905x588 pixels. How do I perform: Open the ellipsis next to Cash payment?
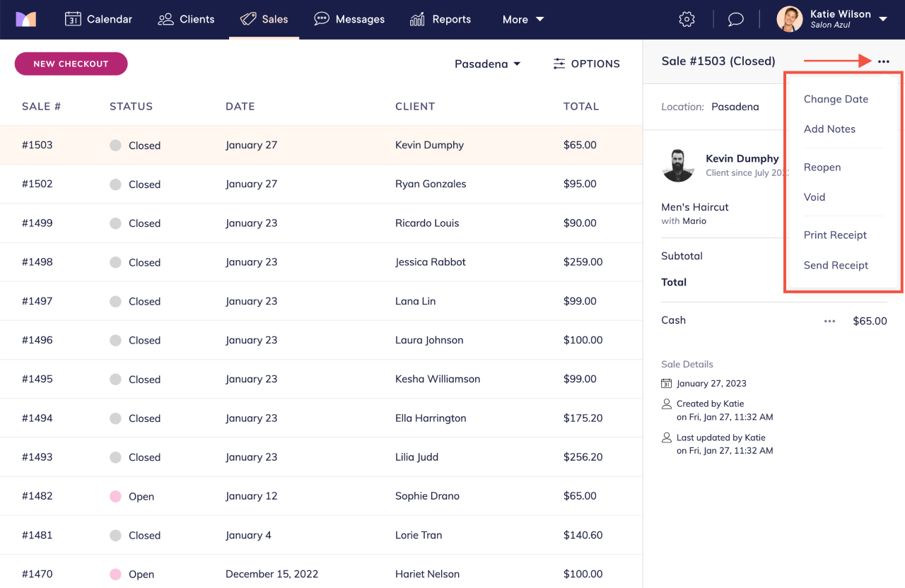(x=829, y=321)
